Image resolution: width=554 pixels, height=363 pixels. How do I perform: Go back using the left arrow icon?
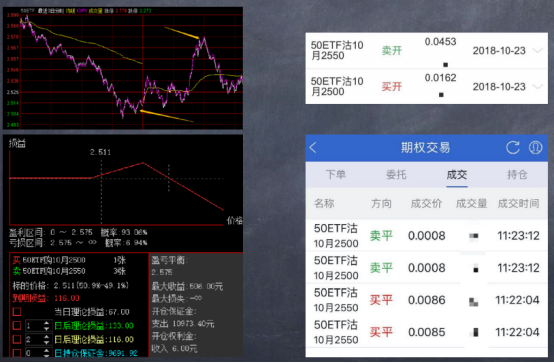click(313, 147)
